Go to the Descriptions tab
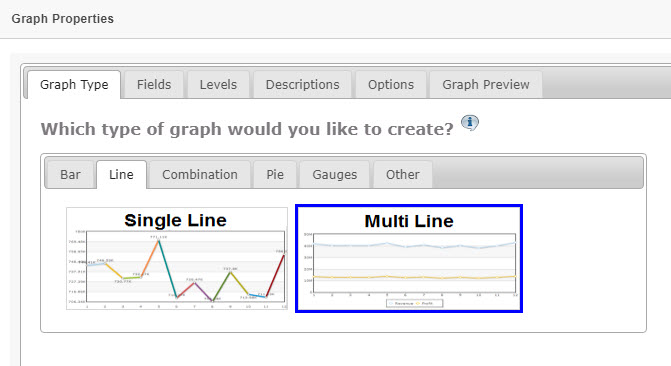The width and height of the screenshot is (671, 366). click(x=302, y=85)
